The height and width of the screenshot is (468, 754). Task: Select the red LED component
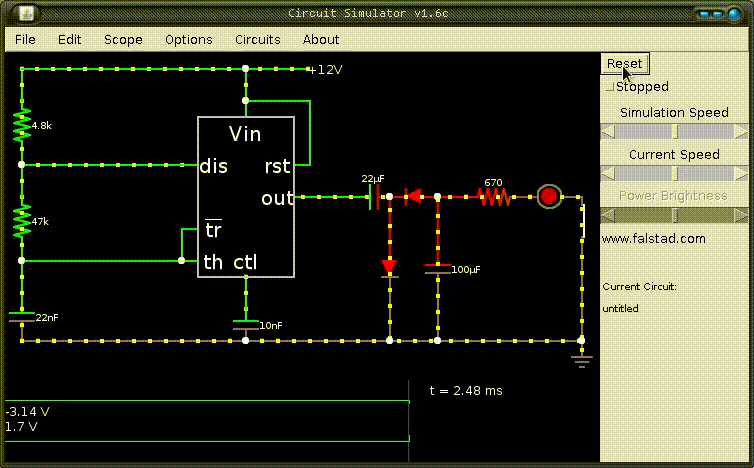(x=549, y=196)
